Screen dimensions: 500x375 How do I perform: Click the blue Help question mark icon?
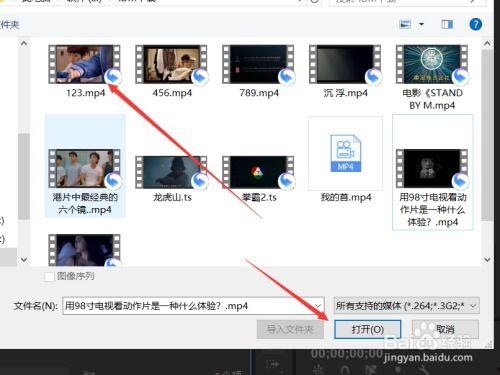[476, 24]
